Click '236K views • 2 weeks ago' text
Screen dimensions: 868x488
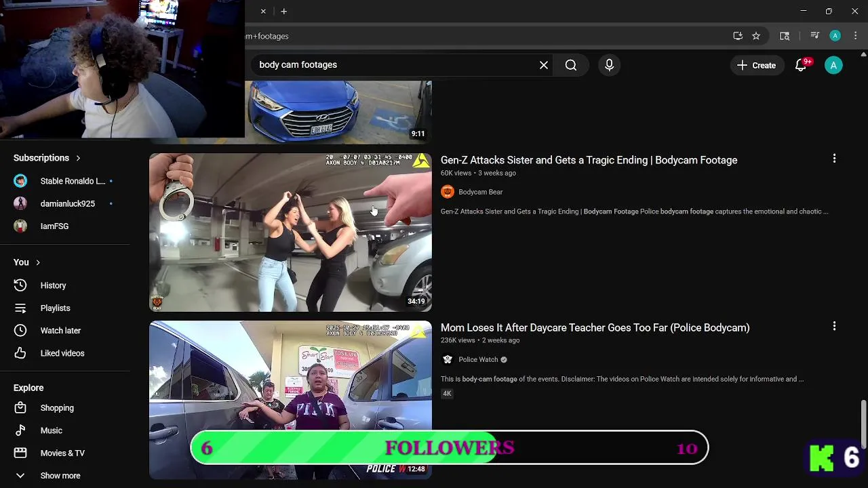(480, 340)
